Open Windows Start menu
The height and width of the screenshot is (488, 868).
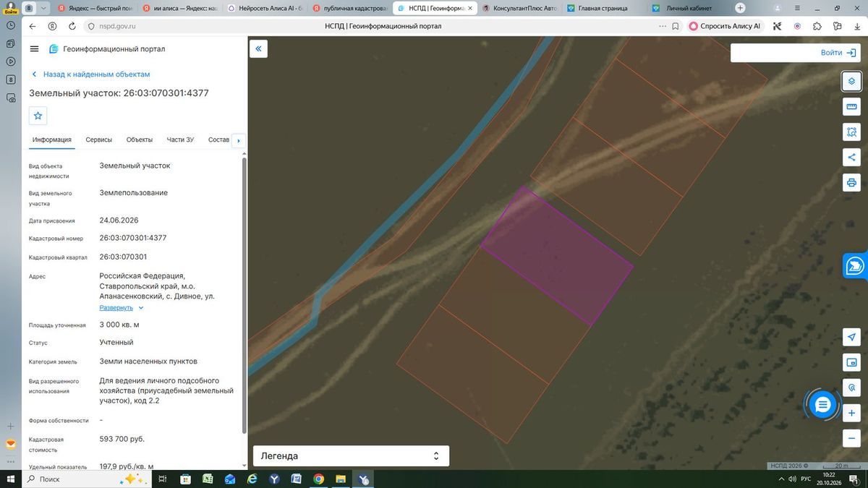coord(11,479)
